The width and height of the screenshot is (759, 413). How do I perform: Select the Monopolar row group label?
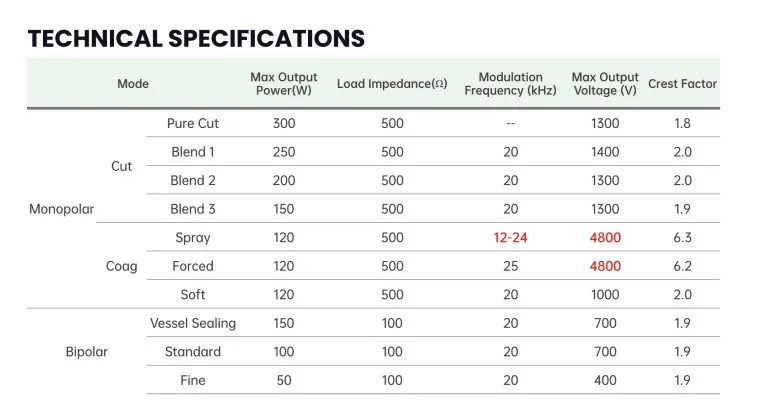(61, 209)
